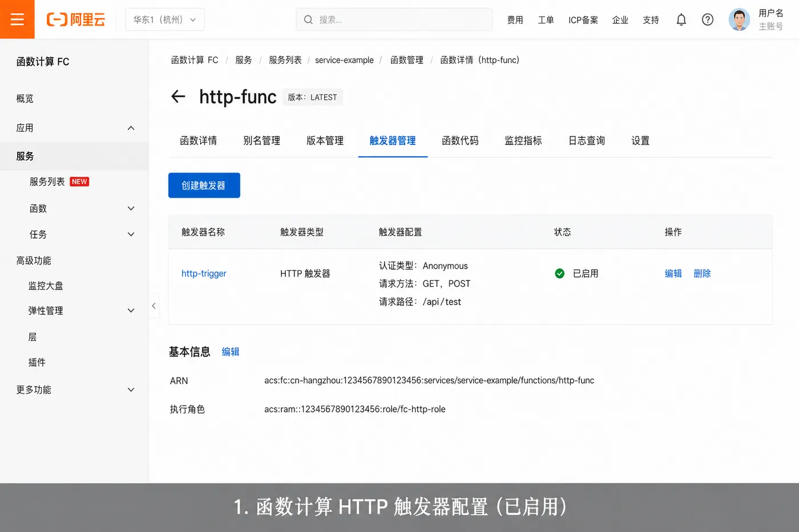Switch to the 日志查询 tab
Viewport: 799px width, 532px height.
coord(587,141)
